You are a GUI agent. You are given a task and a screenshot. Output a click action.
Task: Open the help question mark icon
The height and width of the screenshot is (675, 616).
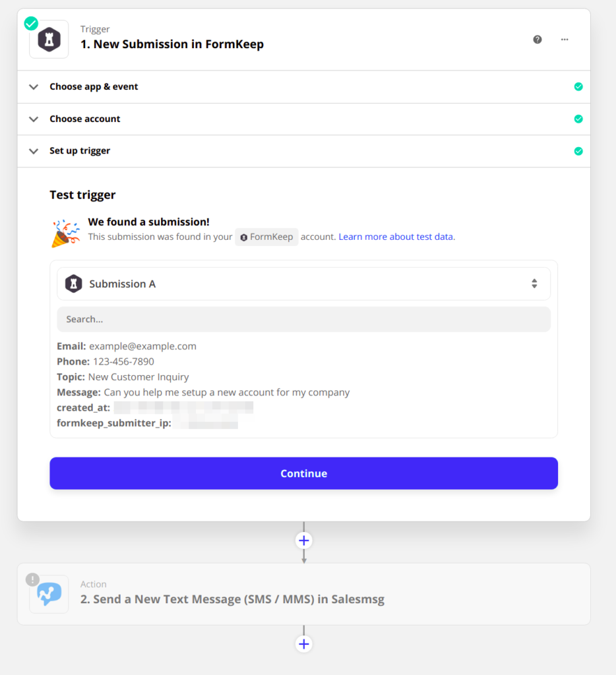538,40
